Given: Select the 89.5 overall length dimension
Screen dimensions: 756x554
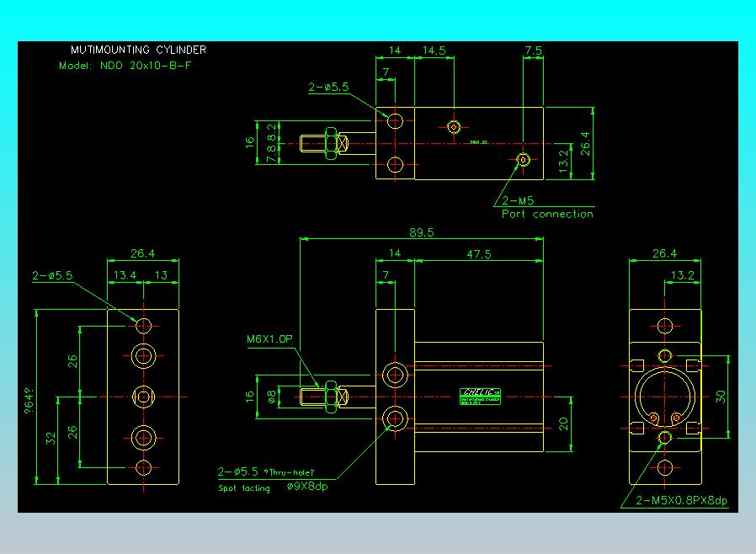Looking at the screenshot, I should tap(422, 232).
